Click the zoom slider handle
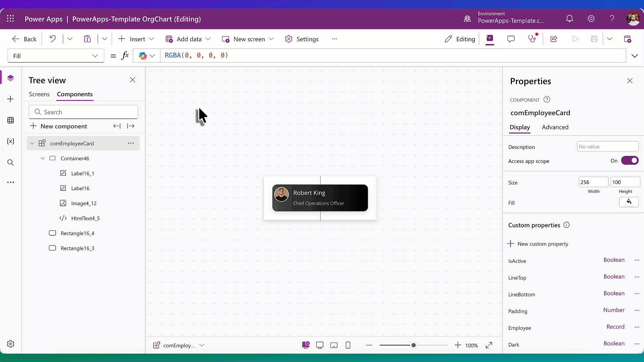 pyautogui.click(x=414, y=345)
